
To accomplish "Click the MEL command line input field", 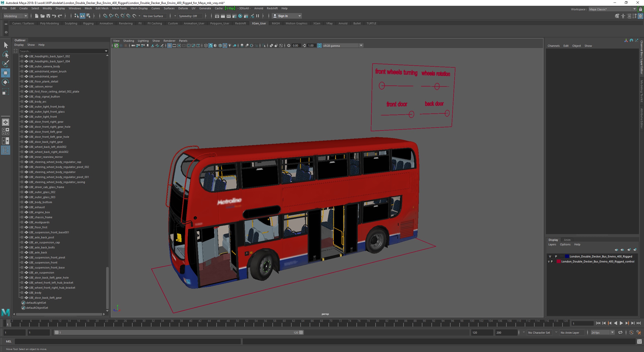I will [x=128, y=341].
